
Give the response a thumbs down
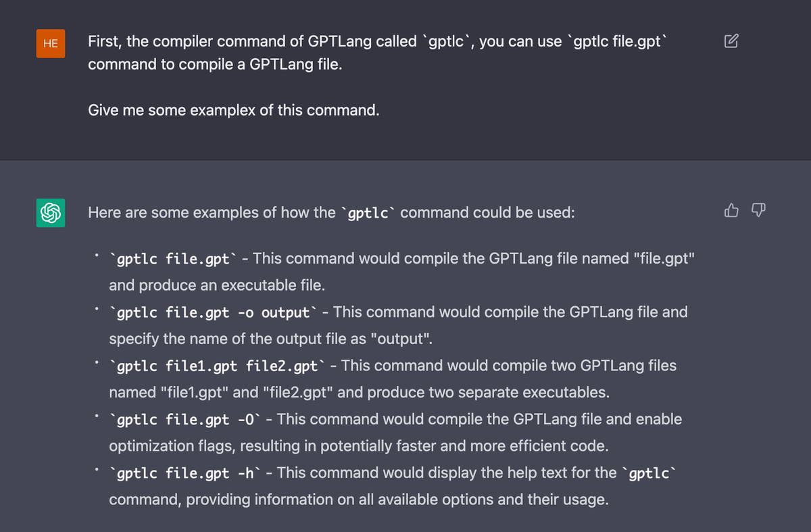[x=758, y=211]
